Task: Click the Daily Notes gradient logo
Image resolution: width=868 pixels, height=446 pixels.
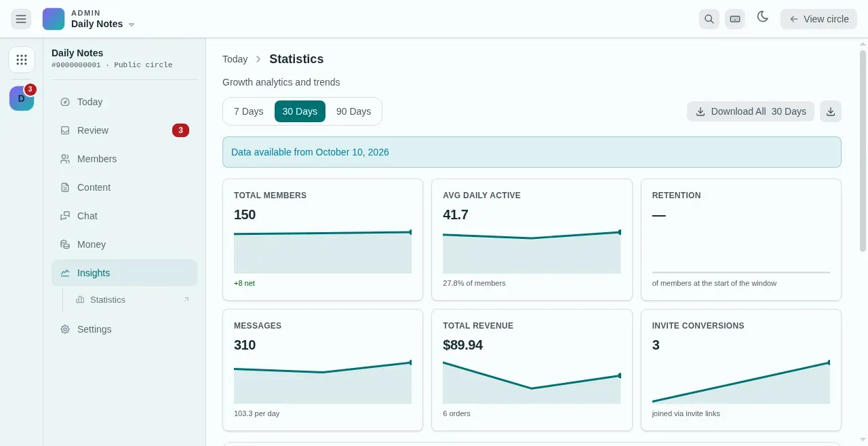Action: point(54,19)
